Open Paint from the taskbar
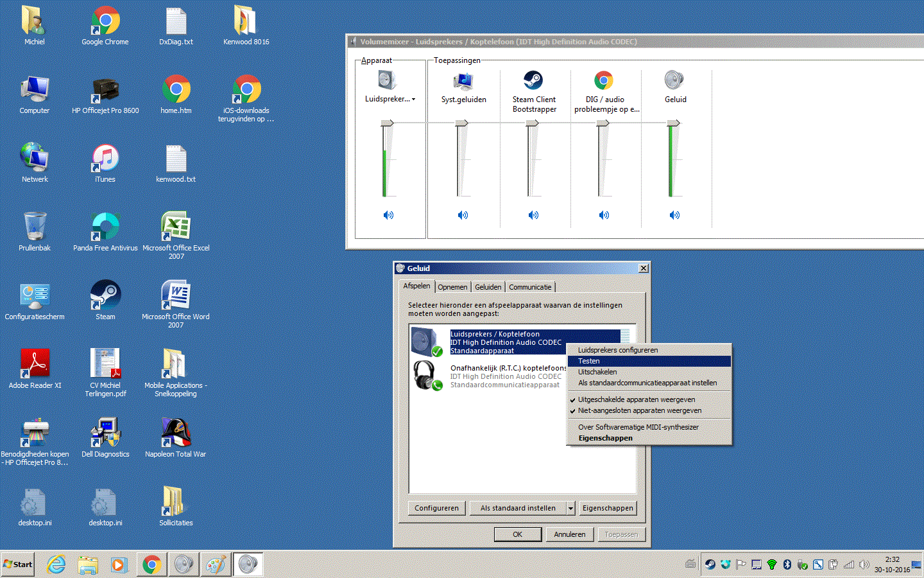The width and height of the screenshot is (924, 578). tap(216, 565)
